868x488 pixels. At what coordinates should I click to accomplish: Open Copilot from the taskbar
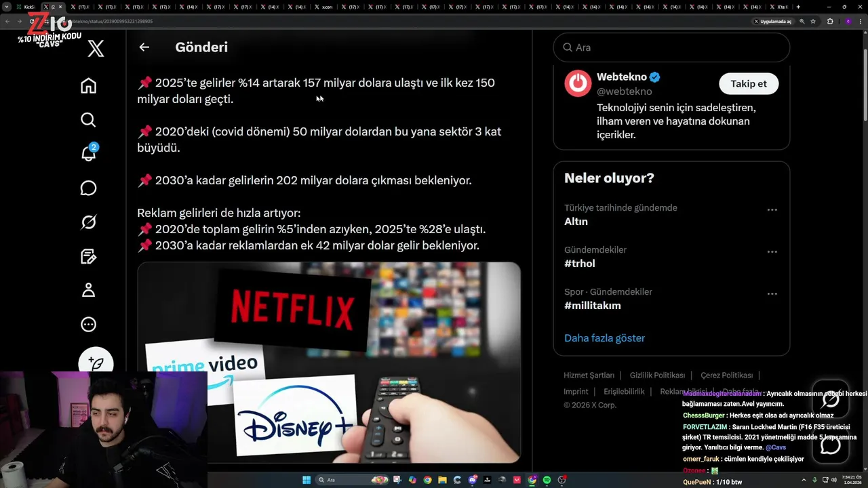412,480
